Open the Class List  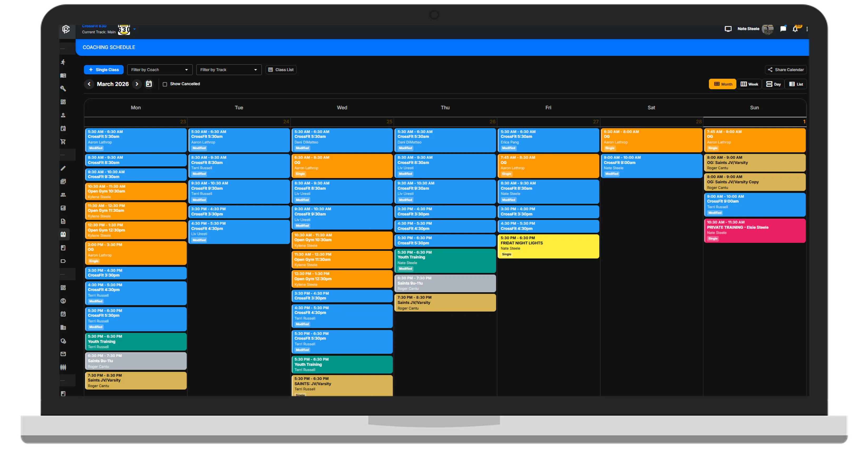coord(281,70)
